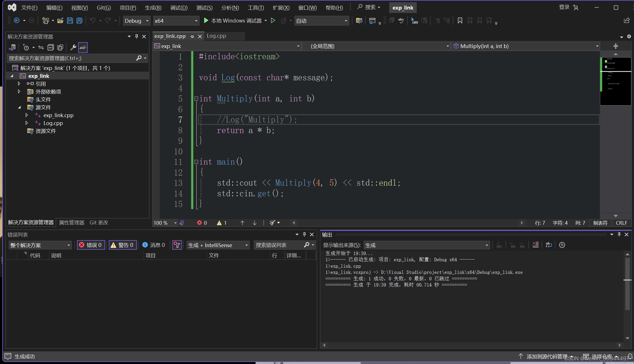Click the New Project toolbar icon
This screenshot has width=634, height=364.
pyautogui.click(x=45, y=21)
